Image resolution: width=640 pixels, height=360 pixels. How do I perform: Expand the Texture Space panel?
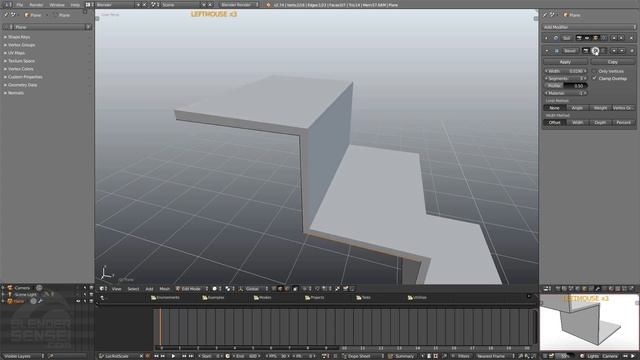21,61
